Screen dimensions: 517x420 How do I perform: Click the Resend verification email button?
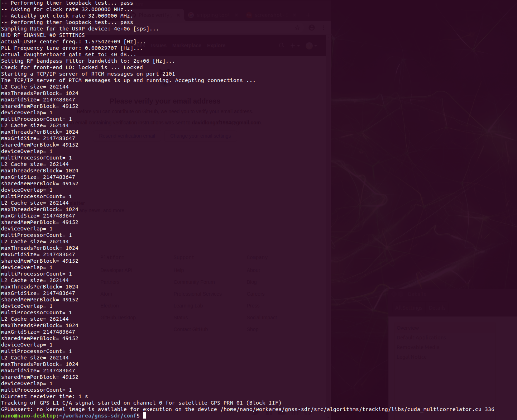coord(127,136)
